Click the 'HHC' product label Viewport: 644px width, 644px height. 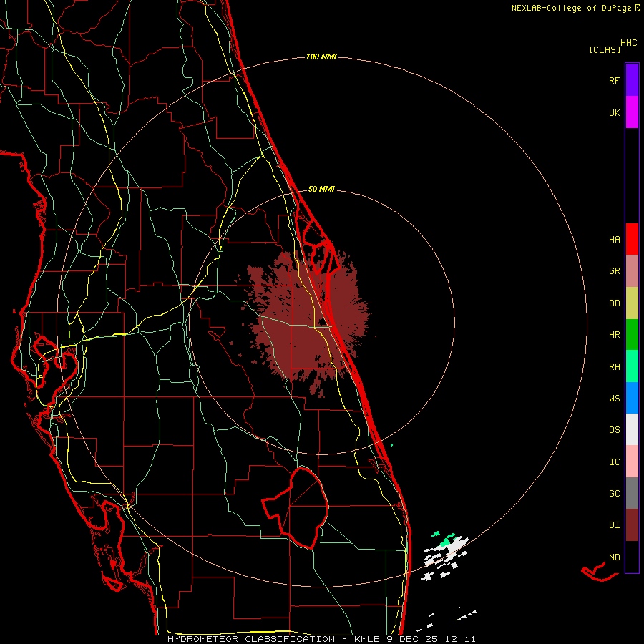[x=629, y=43]
